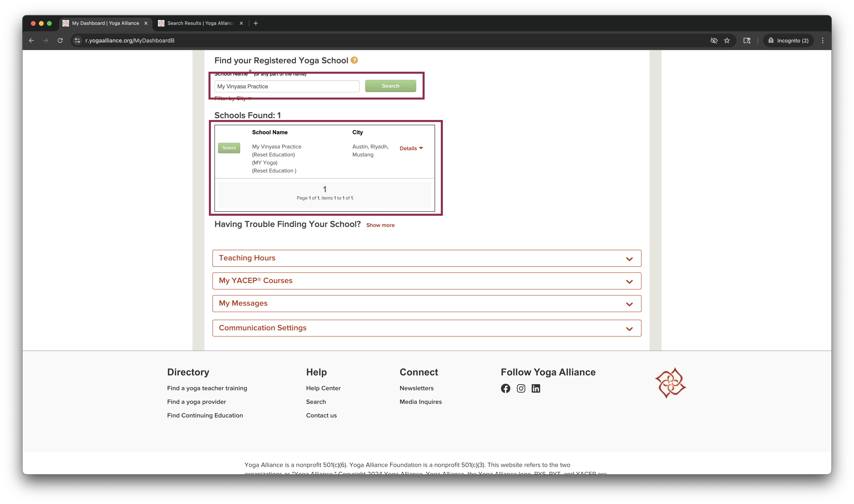Viewport: 854px width, 504px height.
Task: Expand the Communication Settings section
Action: 427,328
